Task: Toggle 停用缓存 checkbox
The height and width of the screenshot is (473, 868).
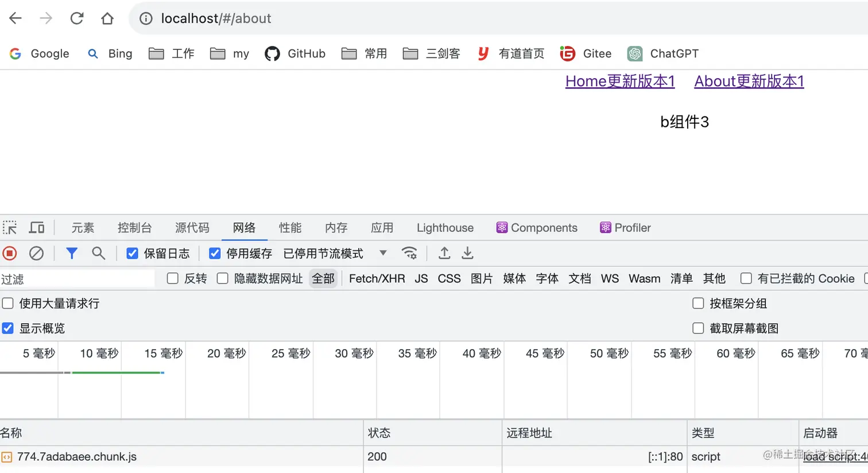Action: pos(215,253)
